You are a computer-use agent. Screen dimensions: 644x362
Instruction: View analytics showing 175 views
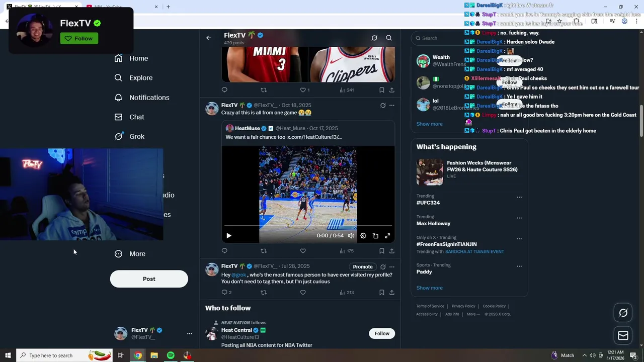click(347, 251)
